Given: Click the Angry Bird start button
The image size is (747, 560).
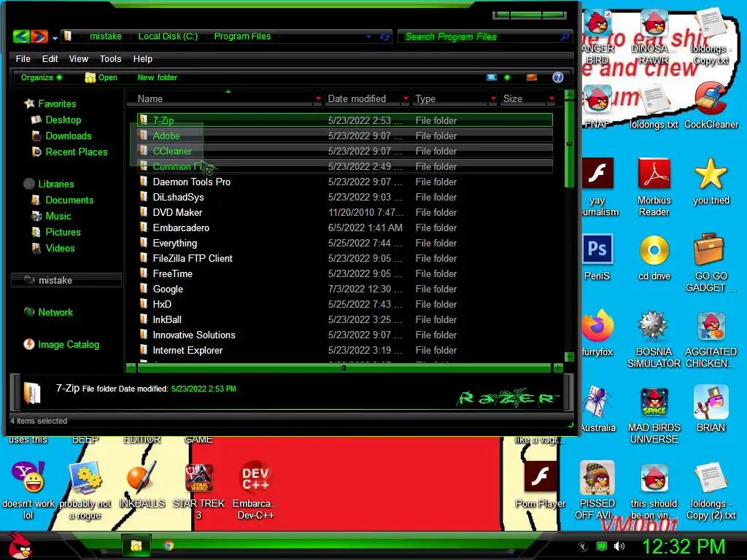Looking at the screenshot, I should coord(19,545).
